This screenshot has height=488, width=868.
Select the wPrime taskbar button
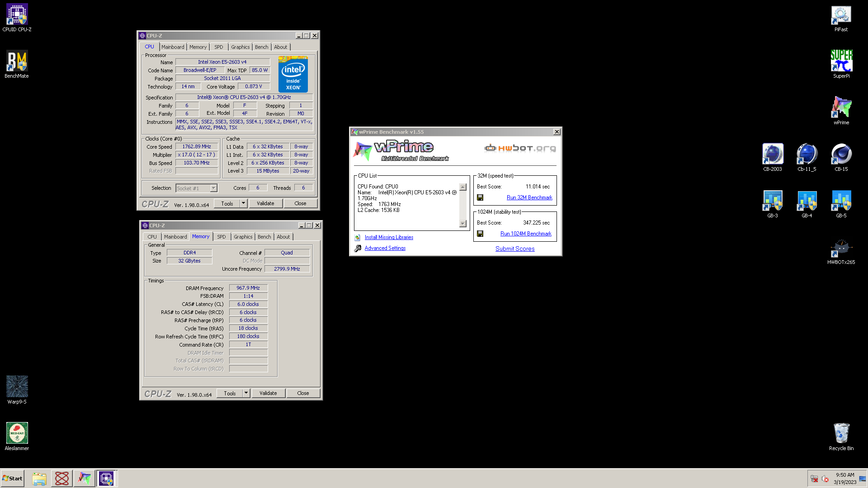coord(84,479)
